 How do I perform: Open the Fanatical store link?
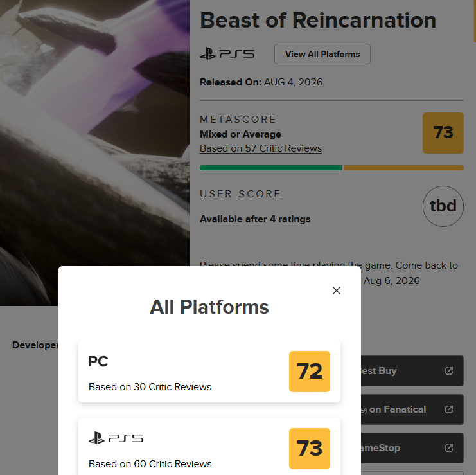412,409
